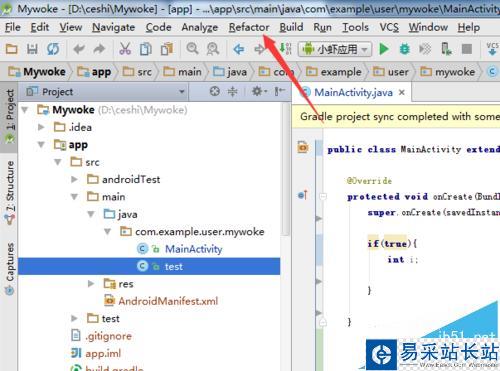Click the app breadcrumb
The height and width of the screenshot is (371, 500).
[94, 72]
